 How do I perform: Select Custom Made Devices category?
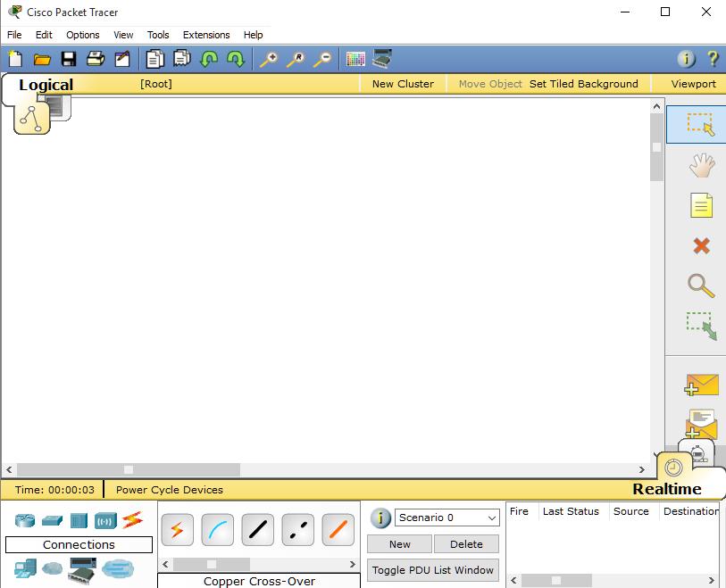(82, 569)
